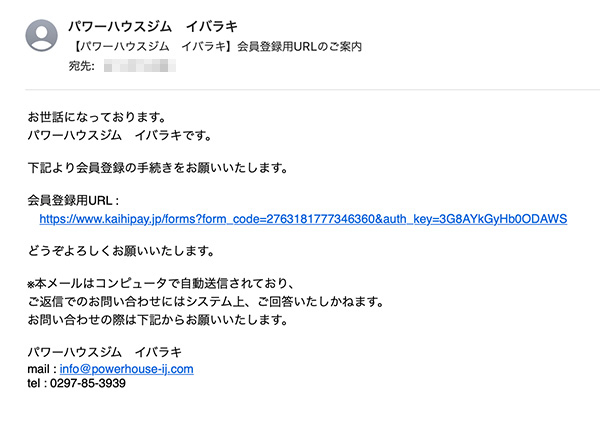600x444 pixels.
Task: Click the line どうぞよろしくお願いいたします。
Action: pyautogui.click(x=121, y=251)
